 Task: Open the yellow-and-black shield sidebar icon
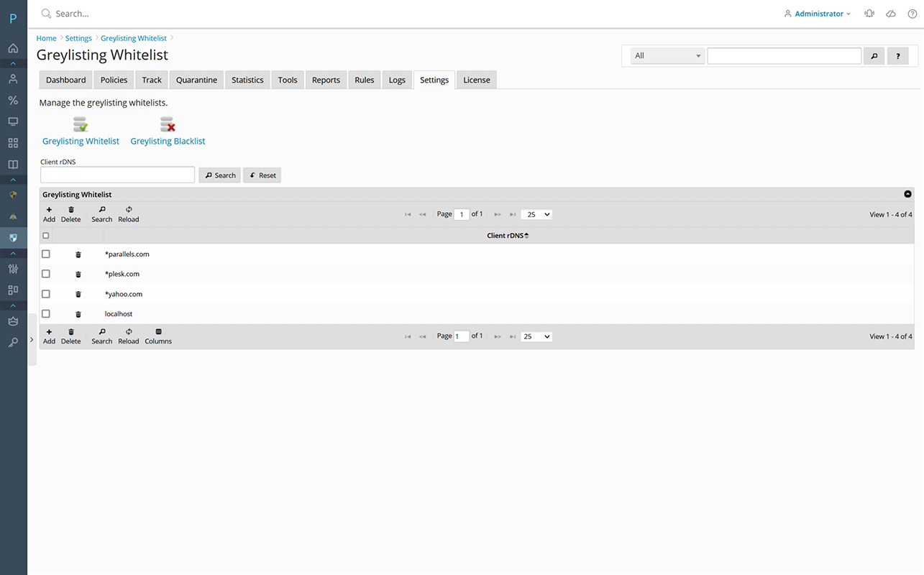(x=13, y=195)
